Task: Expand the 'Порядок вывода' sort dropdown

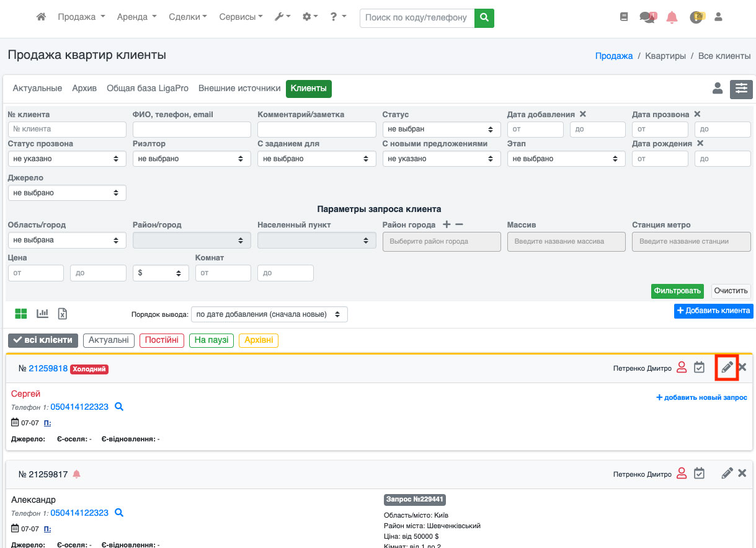Action: (269, 314)
